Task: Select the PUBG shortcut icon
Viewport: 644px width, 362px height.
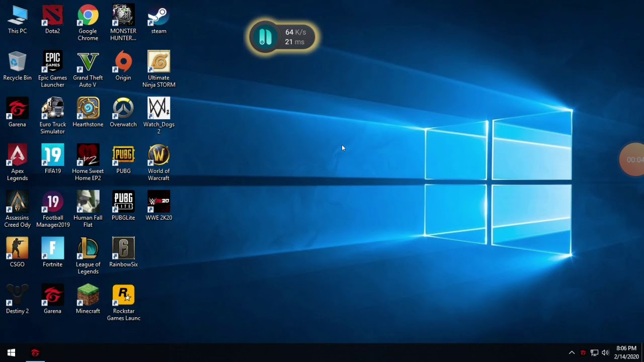Action: 123,160
